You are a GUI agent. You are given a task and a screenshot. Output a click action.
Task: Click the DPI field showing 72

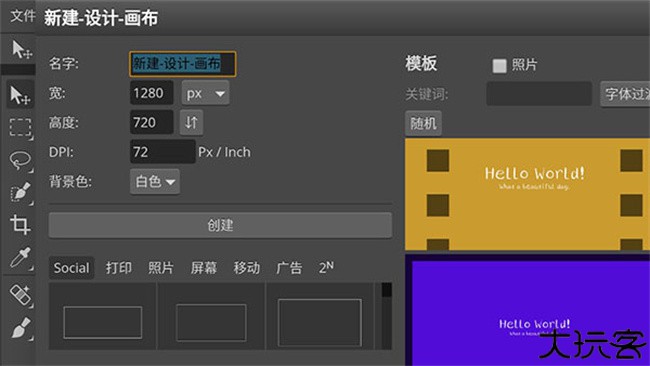coord(162,152)
